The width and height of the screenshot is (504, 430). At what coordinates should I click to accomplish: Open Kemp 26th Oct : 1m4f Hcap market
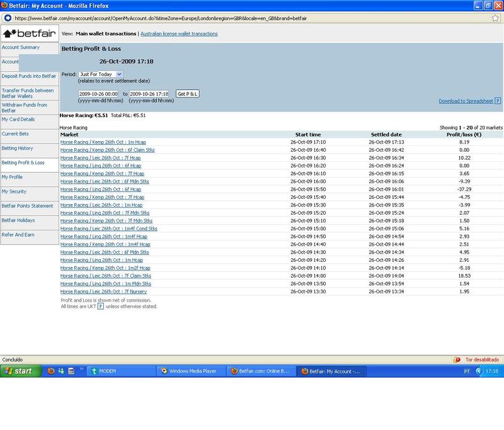[x=105, y=244]
